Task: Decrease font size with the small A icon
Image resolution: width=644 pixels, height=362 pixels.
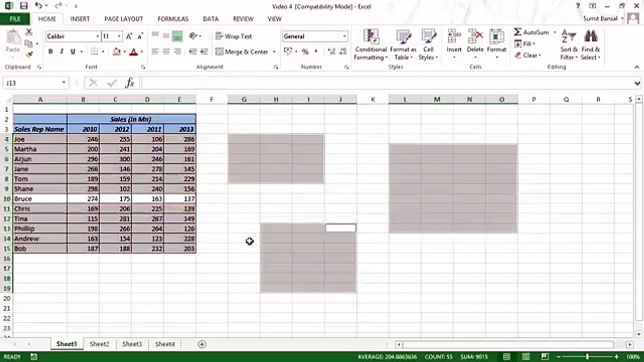Action: coord(140,36)
